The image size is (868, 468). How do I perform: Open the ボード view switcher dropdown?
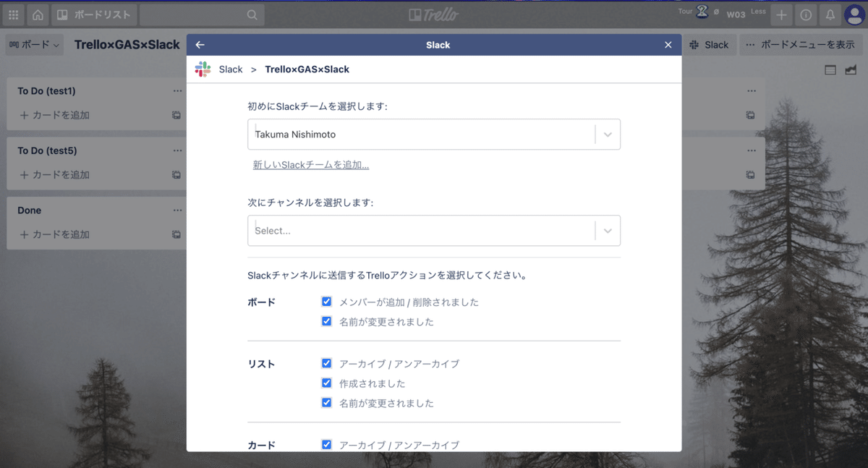pyautogui.click(x=34, y=44)
